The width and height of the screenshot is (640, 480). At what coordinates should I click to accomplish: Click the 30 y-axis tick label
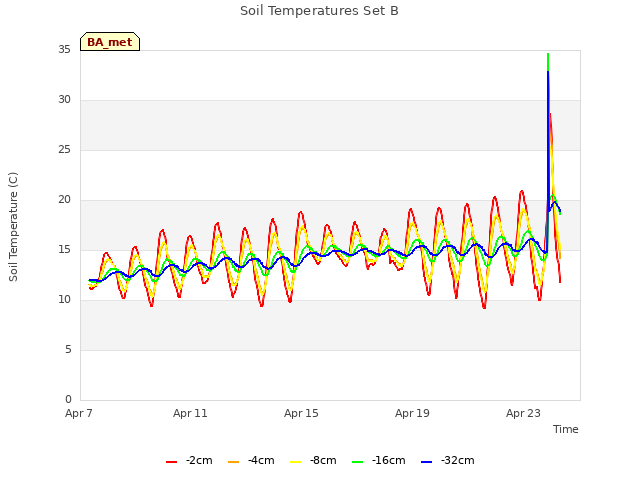tap(64, 100)
